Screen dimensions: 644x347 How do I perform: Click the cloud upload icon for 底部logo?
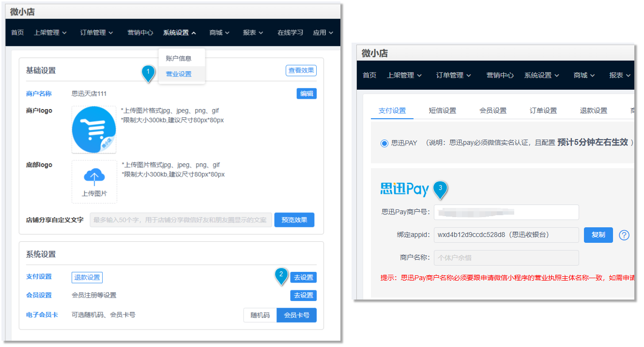pyautogui.click(x=94, y=177)
